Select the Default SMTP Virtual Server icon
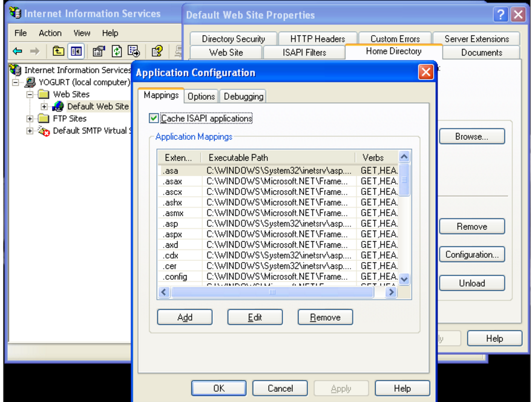This screenshot has height=402, width=532. (x=44, y=131)
